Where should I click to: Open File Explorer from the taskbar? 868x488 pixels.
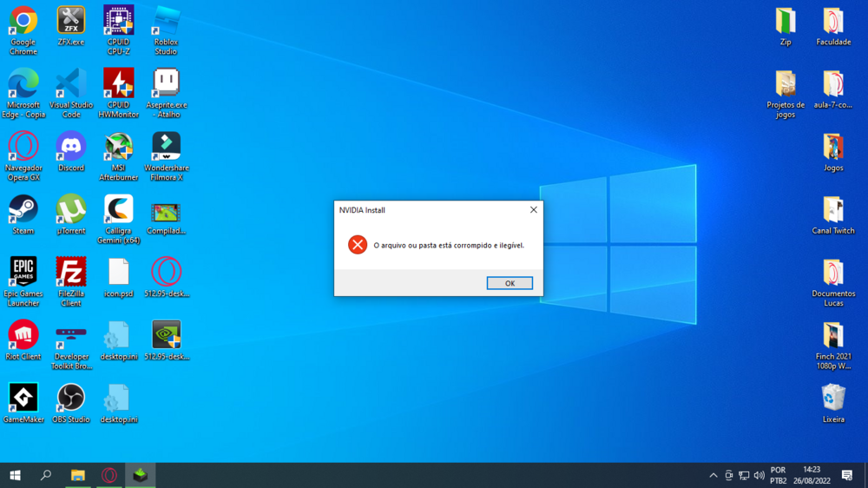click(77, 475)
